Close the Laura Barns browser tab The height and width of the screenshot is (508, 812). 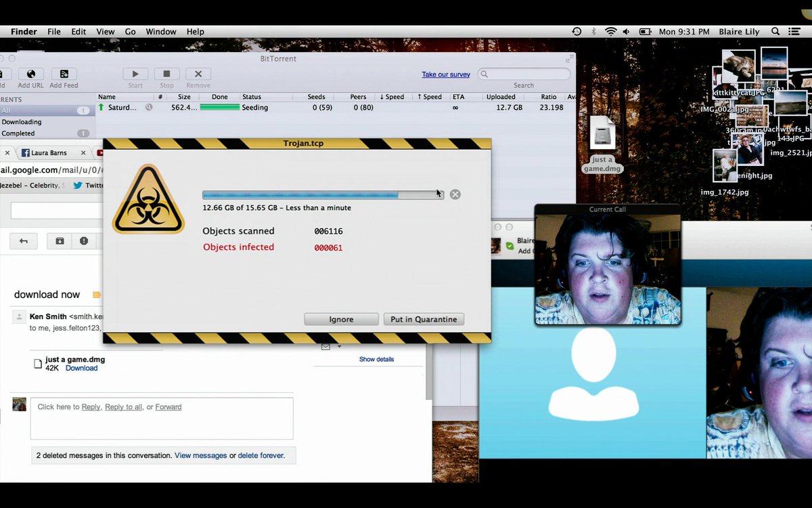pos(84,153)
